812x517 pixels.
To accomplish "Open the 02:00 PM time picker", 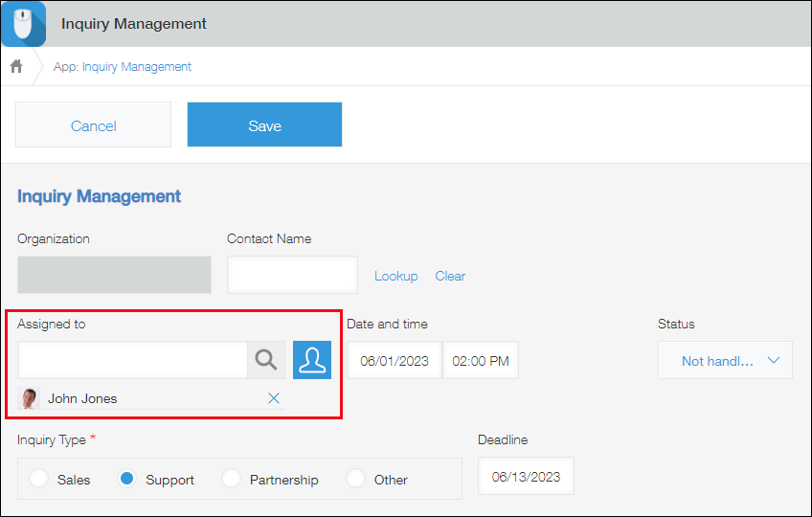I will click(480, 361).
